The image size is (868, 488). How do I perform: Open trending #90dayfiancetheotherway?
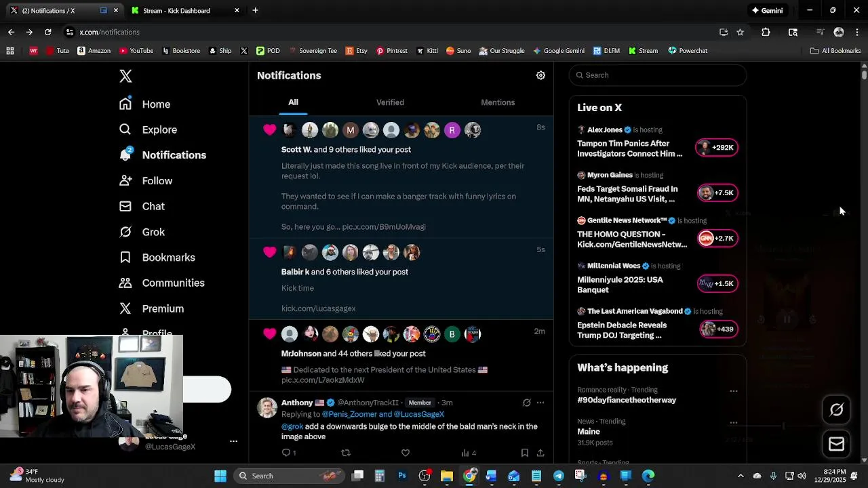point(627,400)
